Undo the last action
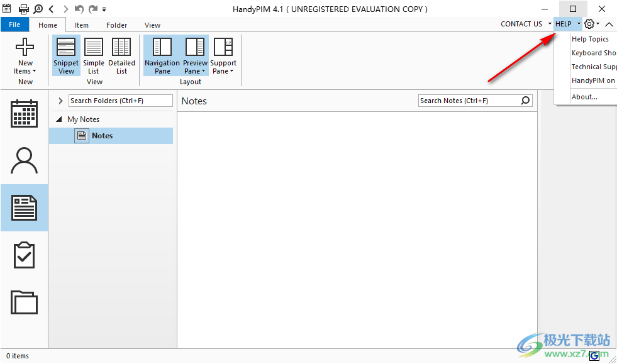The height and width of the screenshot is (364, 617). 79,9
